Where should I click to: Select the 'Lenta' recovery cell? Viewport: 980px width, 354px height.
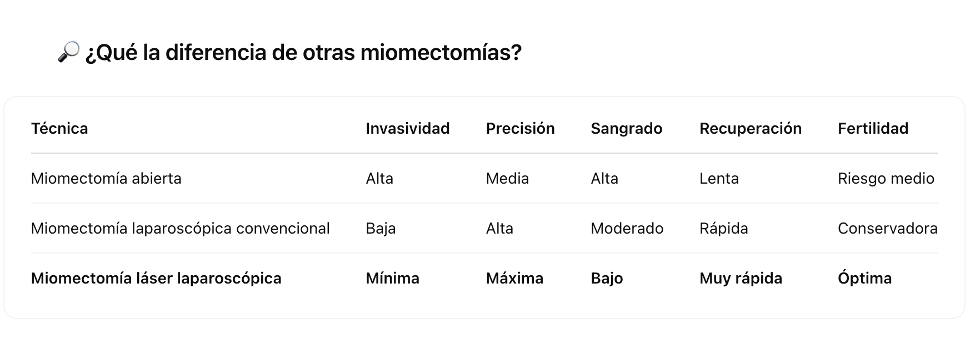point(719,179)
